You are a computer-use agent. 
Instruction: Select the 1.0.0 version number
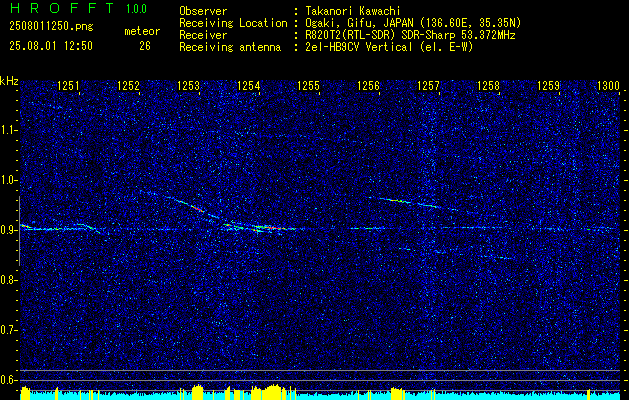136,9
